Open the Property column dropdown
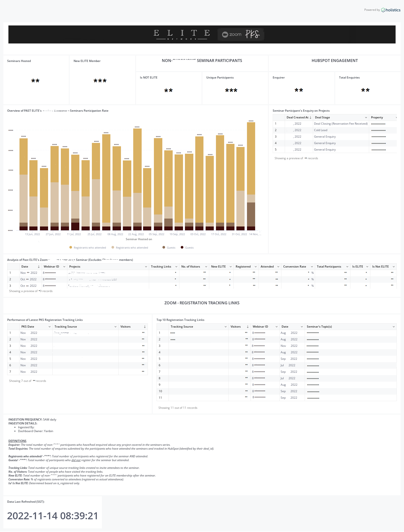Viewport: 404px width, 532px height. pyautogui.click(x=396, y=117)
